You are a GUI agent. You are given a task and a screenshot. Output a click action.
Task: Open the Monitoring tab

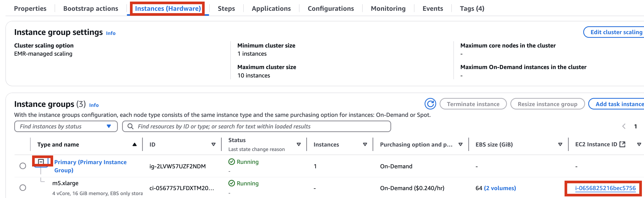(388, 8)
